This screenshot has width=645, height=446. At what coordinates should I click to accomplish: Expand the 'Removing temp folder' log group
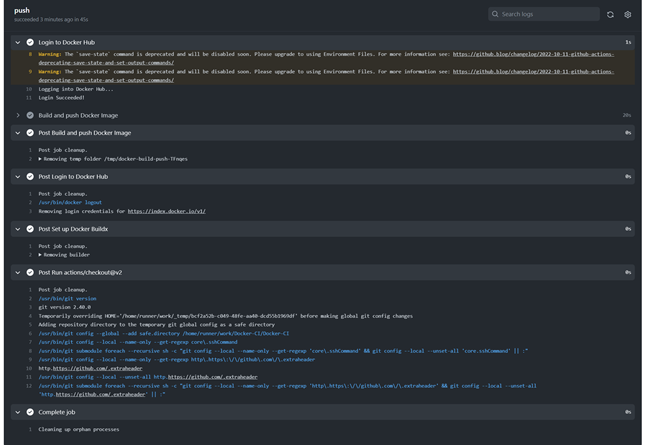coord(40,159)
